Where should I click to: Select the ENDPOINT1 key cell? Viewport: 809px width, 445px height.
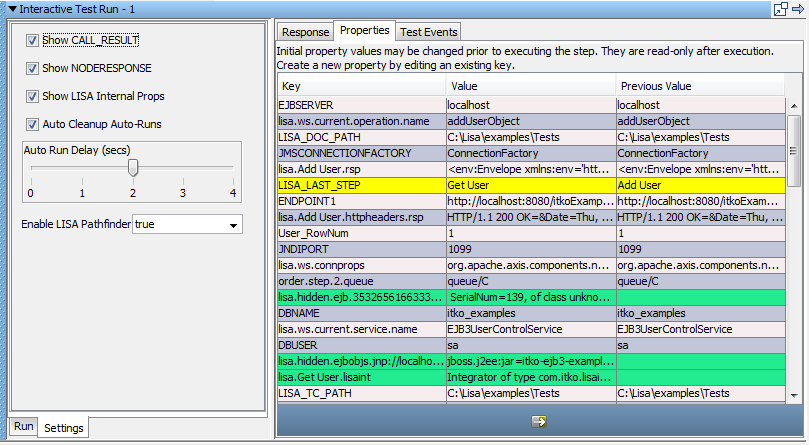click(x=362, y=201)
